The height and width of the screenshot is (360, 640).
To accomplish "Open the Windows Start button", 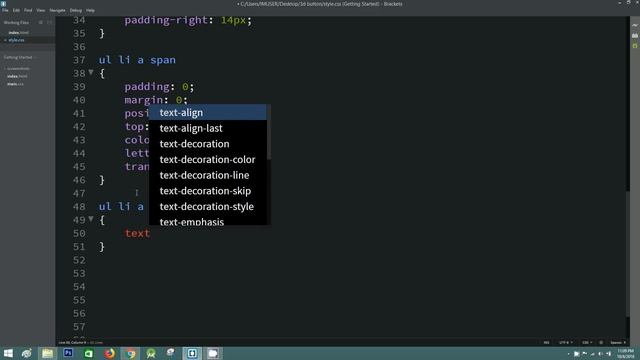I will [x=8, y=353].
